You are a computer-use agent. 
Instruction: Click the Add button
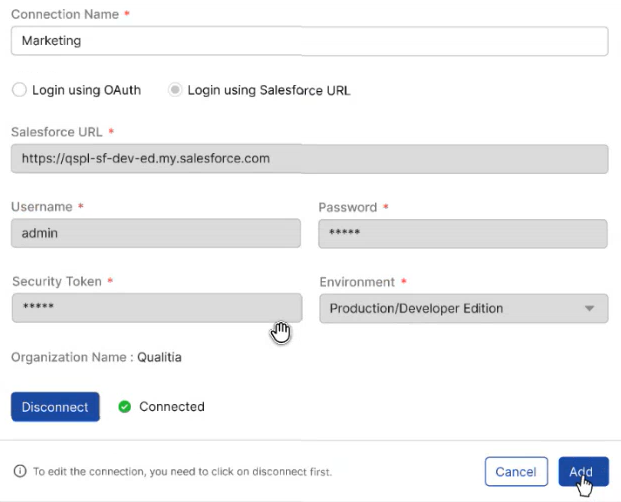point(582,472)
